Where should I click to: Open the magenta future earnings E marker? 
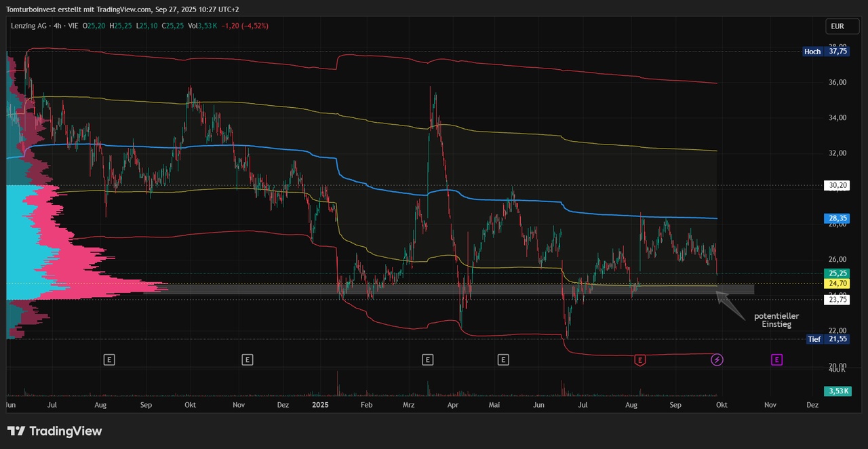(776, 359)
